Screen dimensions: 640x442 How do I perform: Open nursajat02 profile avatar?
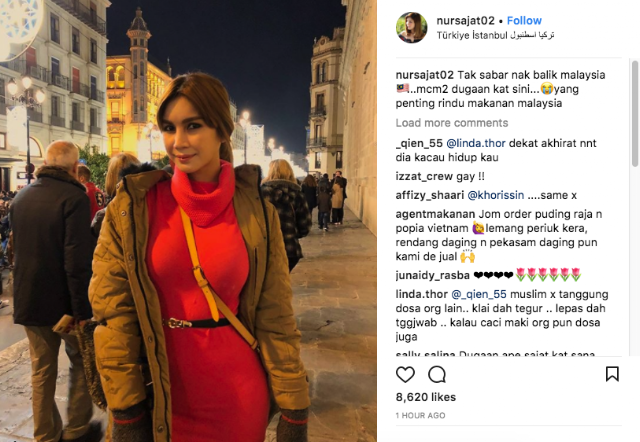tap(411, 27)
